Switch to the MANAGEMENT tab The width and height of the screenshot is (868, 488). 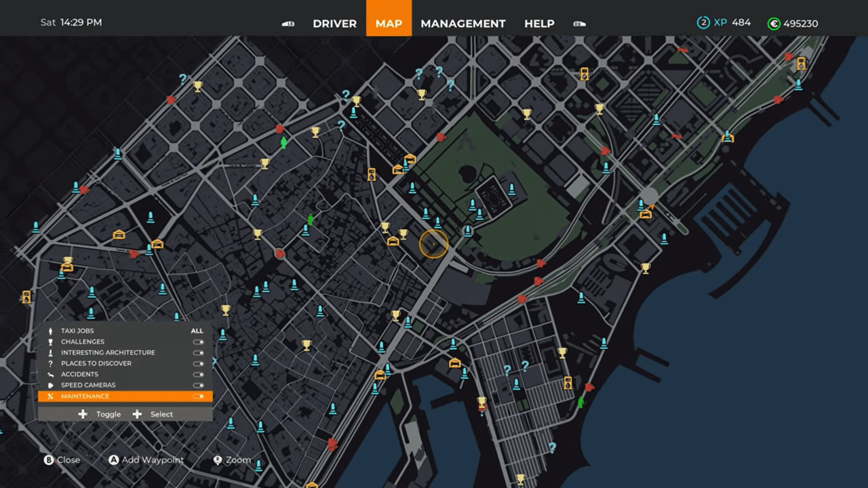463,24
